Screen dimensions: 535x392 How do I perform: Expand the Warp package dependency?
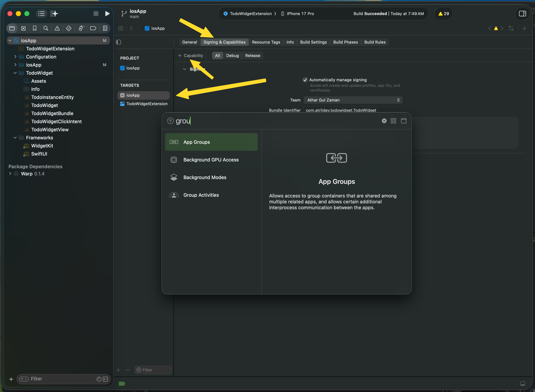pos(10,173)
